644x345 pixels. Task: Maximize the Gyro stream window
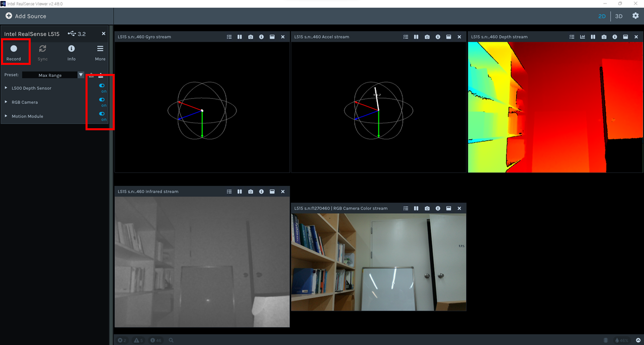click(272, 37)
